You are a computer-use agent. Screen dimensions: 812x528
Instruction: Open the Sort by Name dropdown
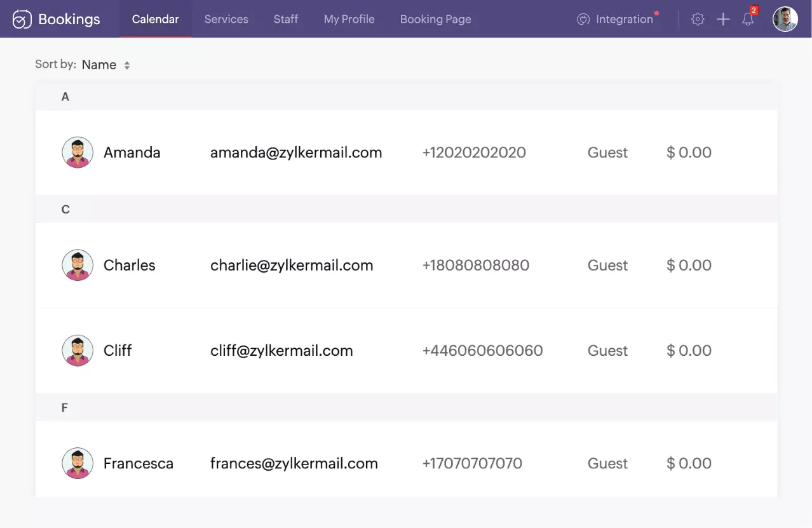click(106, 65)
